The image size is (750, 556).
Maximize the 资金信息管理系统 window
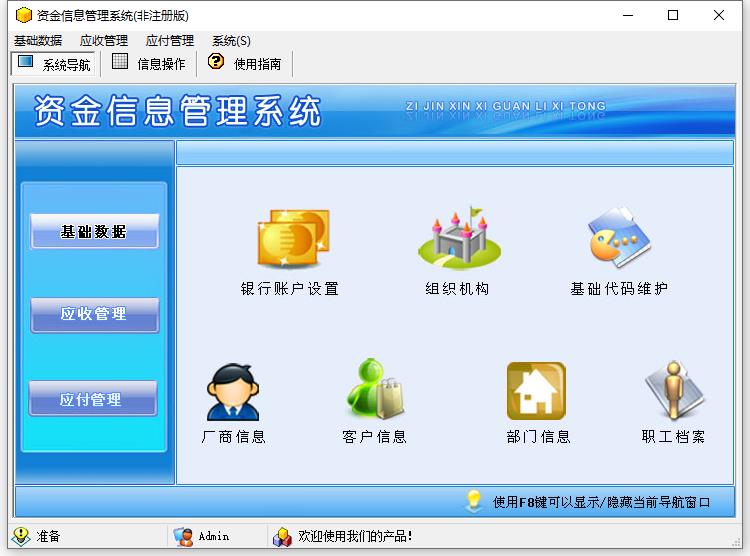[x=673, y=15]
